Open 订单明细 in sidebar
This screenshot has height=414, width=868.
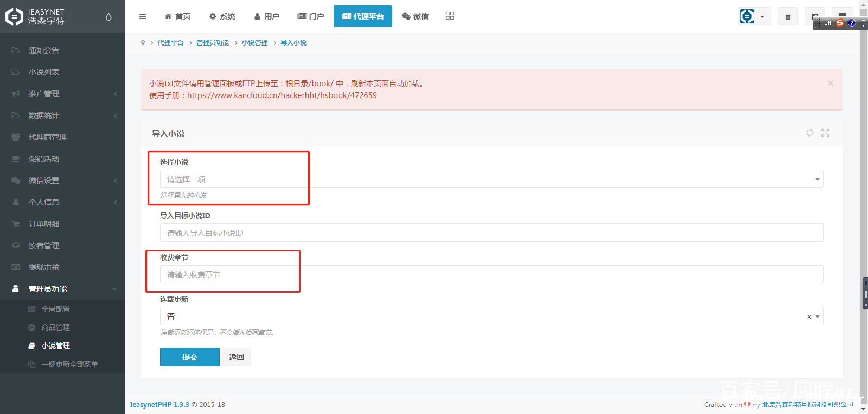(62, 224)
